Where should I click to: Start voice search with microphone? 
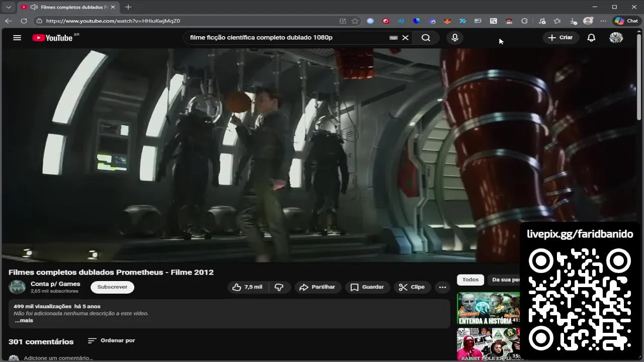tap(455, 38)
